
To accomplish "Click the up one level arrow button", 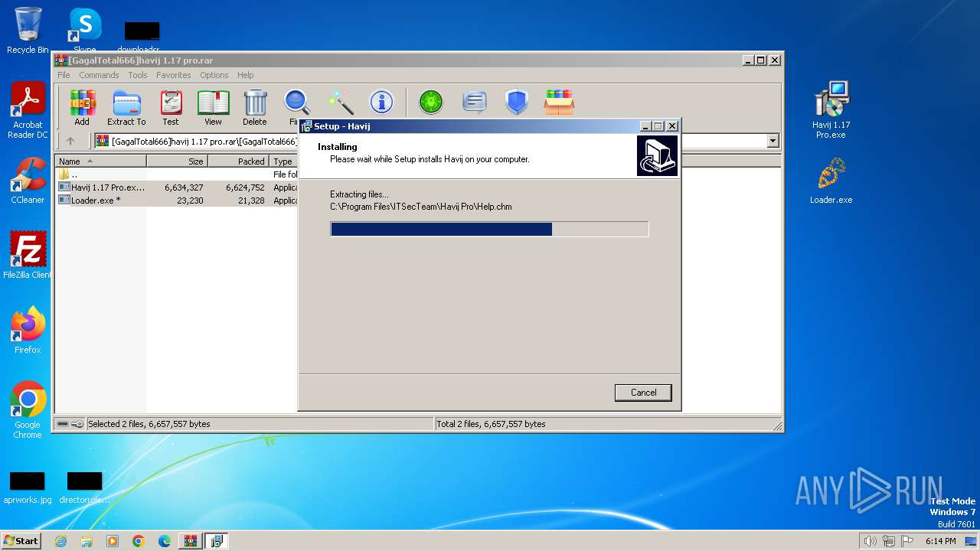I will click(70, 141).
